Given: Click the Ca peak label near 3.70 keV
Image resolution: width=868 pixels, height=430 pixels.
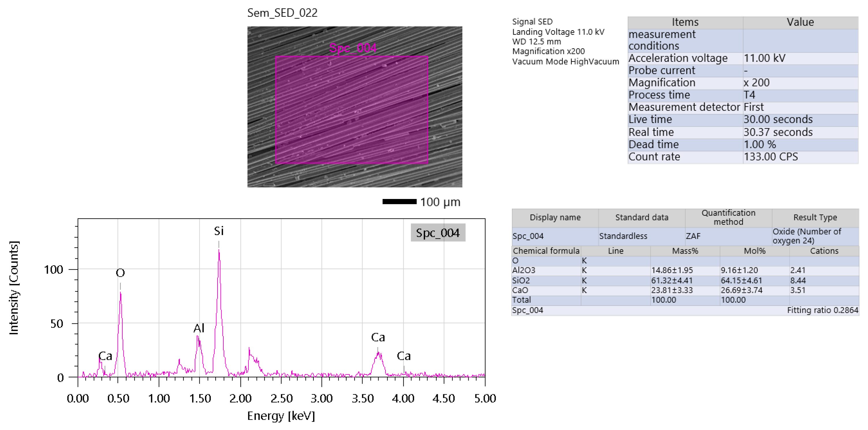Looking at the screenshot, I should (x=378, y=337).
